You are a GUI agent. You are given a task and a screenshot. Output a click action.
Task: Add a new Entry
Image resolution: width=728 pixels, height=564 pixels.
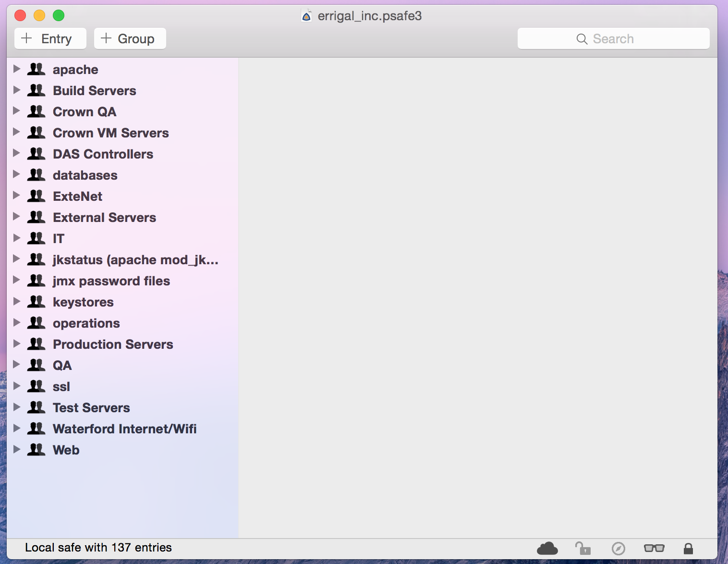tap(50, 38)
